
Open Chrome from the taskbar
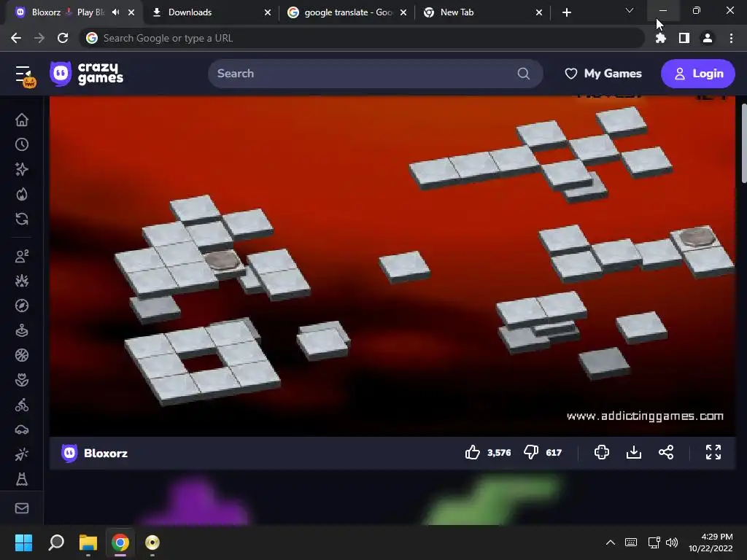tap(120, 542)
